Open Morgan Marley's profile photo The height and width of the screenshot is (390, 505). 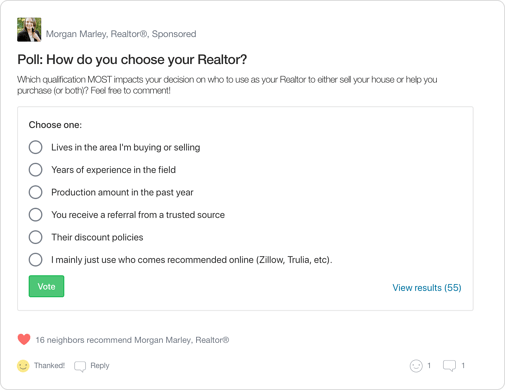click(x=29, y=30)
